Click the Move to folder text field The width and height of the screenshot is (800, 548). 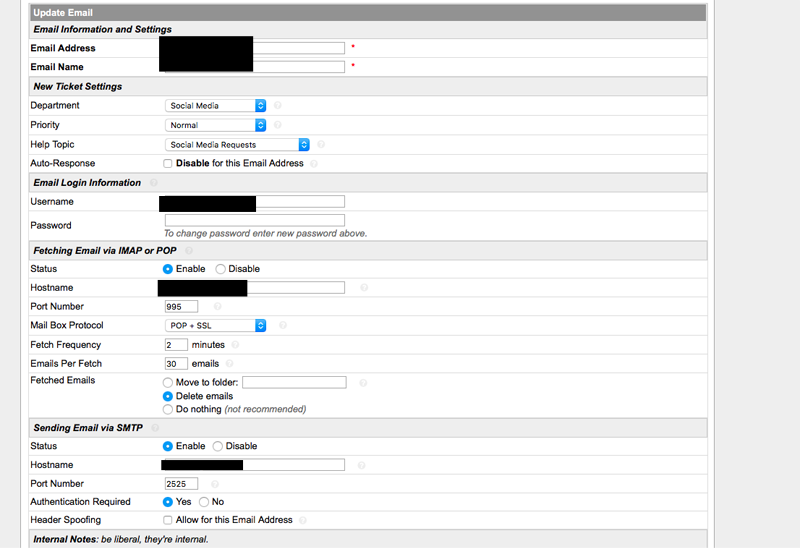[294, 382]
